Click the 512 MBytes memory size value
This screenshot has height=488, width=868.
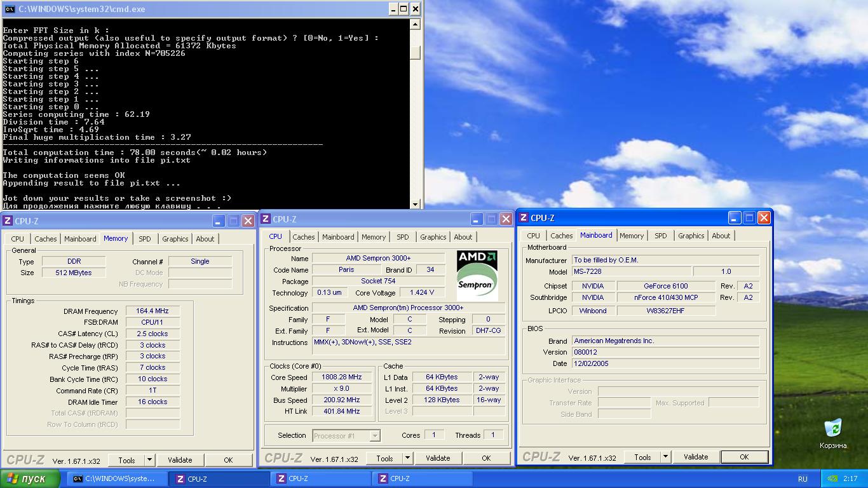[74, 273]
